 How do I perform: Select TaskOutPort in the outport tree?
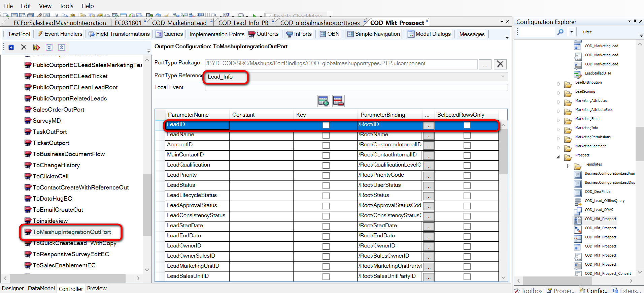49,132
